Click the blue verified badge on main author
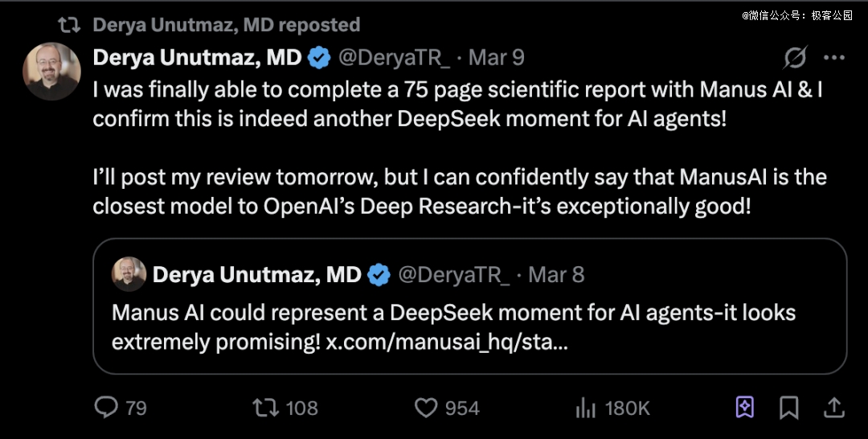The height and width of the screenshot is (439, 868). pos(319,58)
